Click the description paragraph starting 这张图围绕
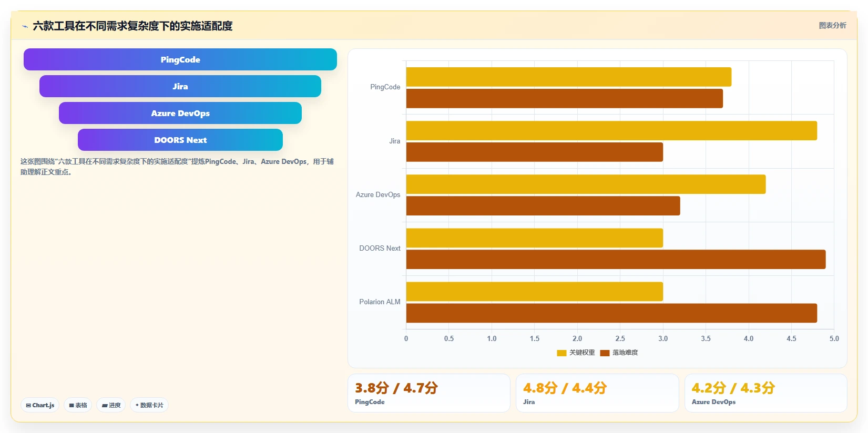868x433 pixels. [x=177, y=167]
